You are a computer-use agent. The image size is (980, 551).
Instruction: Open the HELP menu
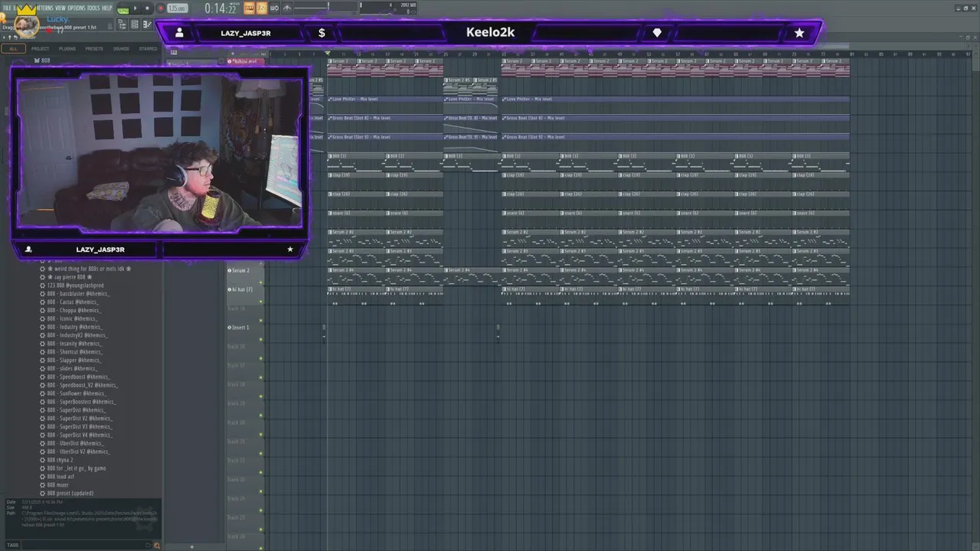[x=107, y=8]
